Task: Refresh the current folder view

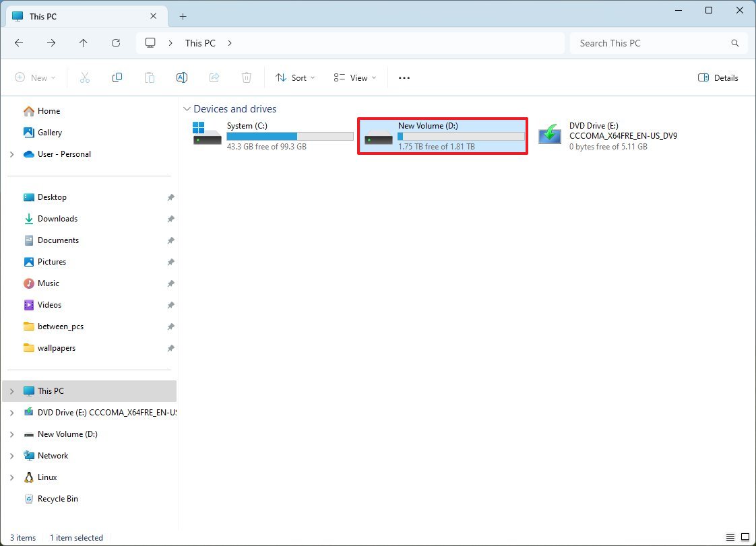Action: 116,43
